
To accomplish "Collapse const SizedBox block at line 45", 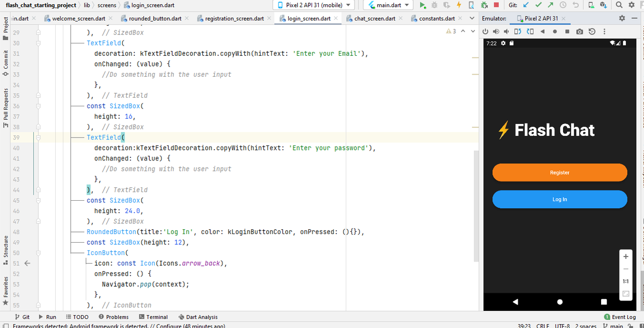I will (x=39, y=200).
